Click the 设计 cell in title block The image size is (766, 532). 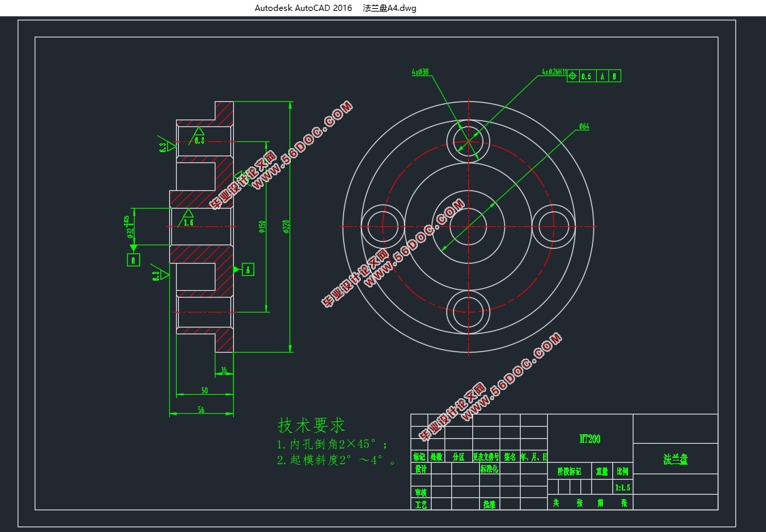click(421, 469)
